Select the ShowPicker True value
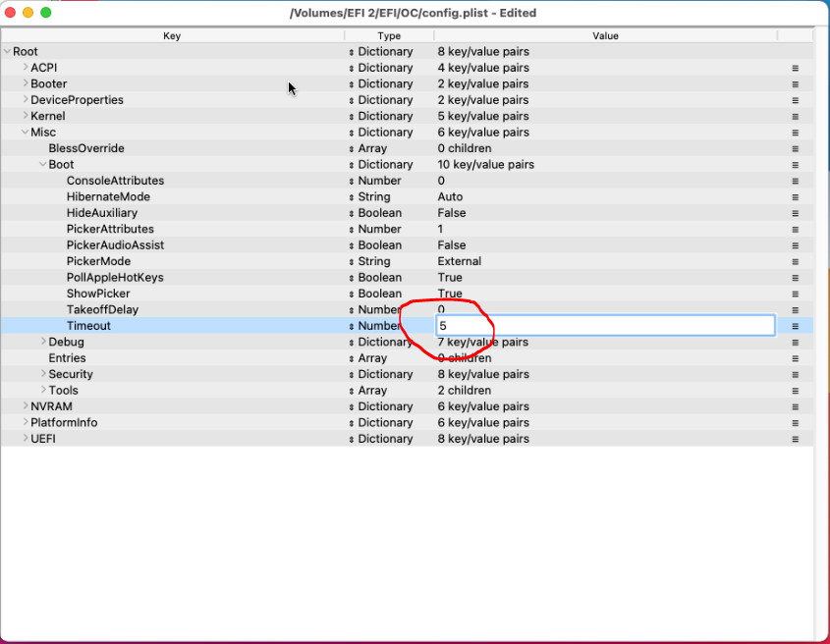 click(450, 294)
